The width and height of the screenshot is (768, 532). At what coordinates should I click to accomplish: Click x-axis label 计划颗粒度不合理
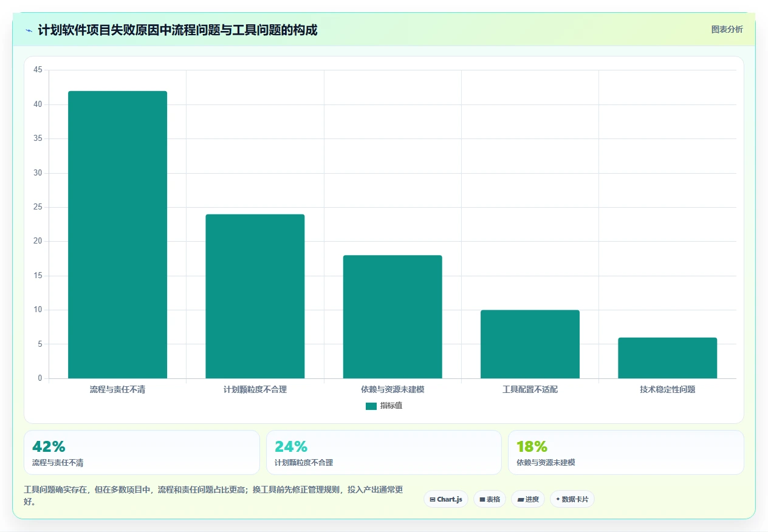pos(255,389)
